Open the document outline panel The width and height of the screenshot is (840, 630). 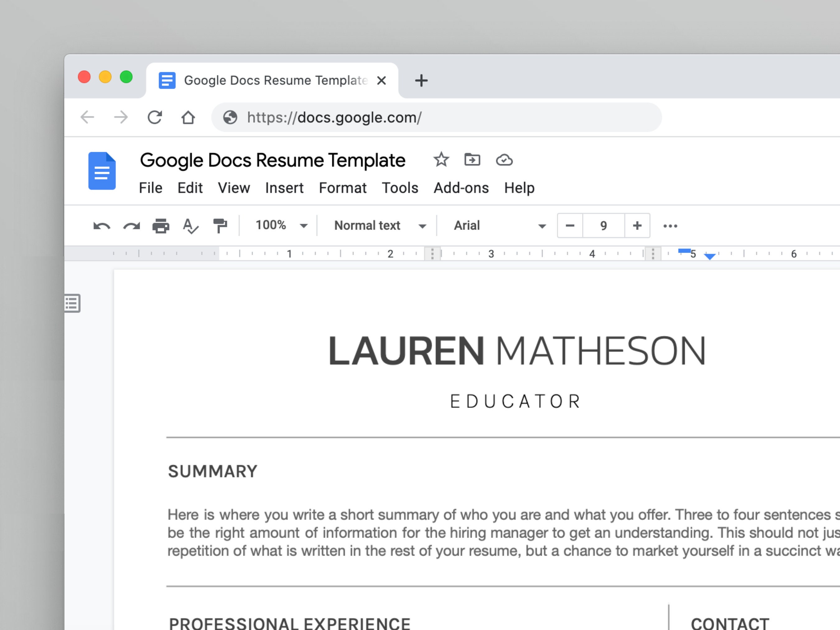click(x=72, y=303)
